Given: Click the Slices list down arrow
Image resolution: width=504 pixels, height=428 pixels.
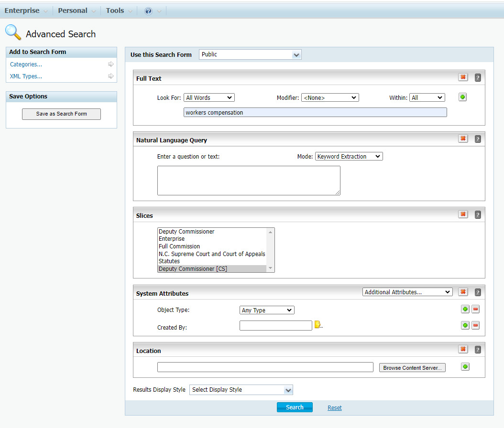Looking at the screenshot, I should click(x=270, y=268).
